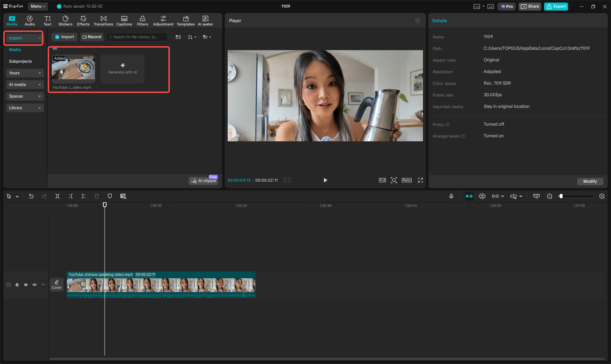The height and width of the screenshot is (364, 611).
Task: Mute the video track audio
Action: pyautogui.click(x=34, y=285)
